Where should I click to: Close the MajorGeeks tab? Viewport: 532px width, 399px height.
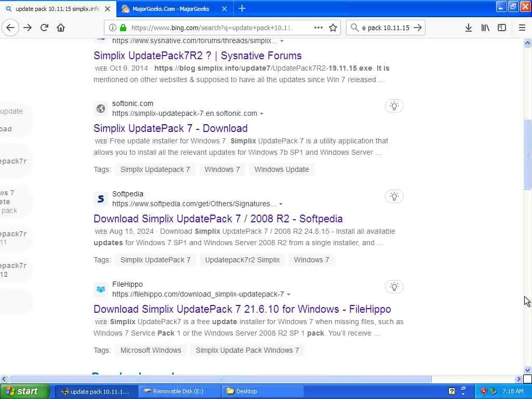coord(224,9)
